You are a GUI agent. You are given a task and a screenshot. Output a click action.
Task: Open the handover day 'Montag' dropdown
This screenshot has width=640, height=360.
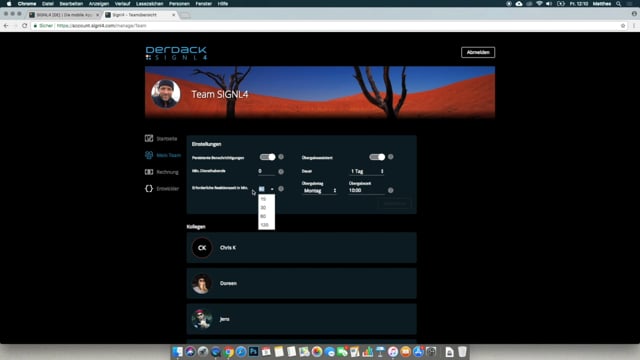pyautogui.click(x=320, y=191)
